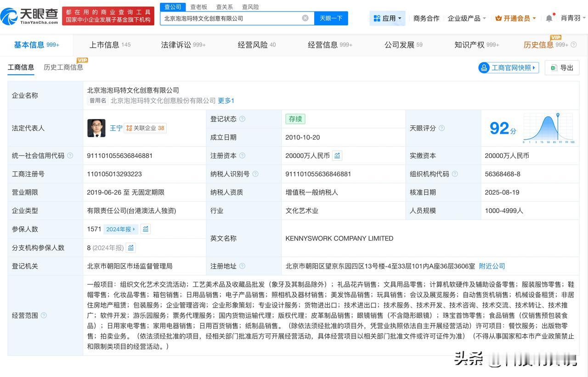Clear the search box with X icon
This screenshot has width=588, height=377.
pyautogui.click(x=305, y=18)
